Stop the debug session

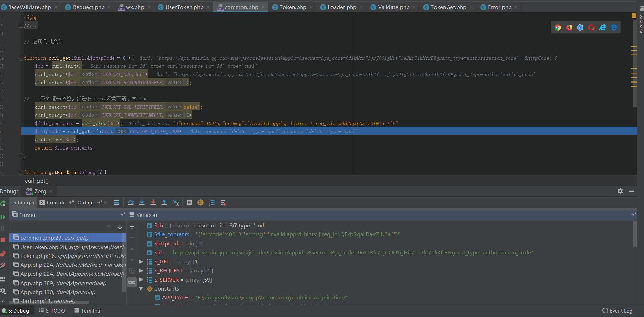[x=3, y=240]
